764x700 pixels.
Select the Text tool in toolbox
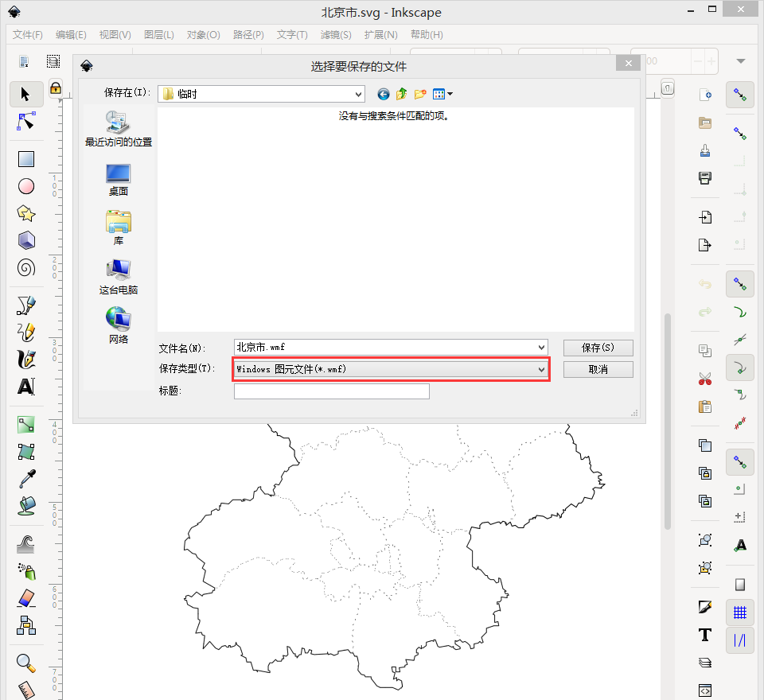pyautogui.click(x=25, y=387)
